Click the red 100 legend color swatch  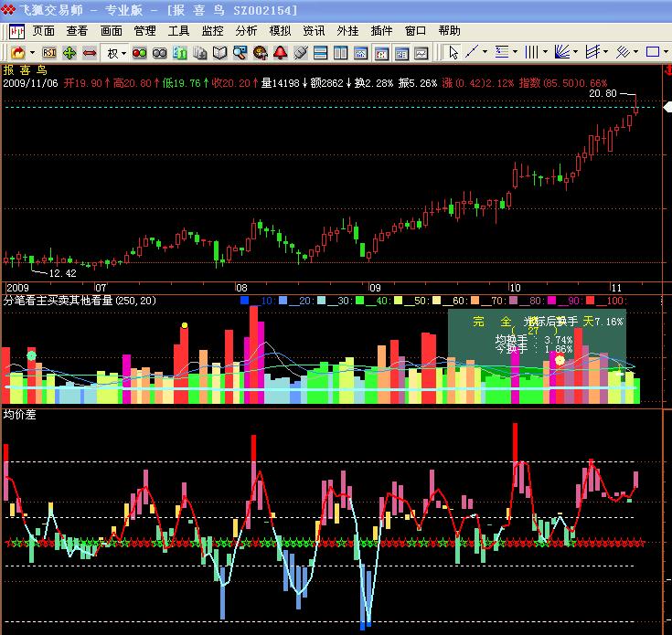coord(590,301)
